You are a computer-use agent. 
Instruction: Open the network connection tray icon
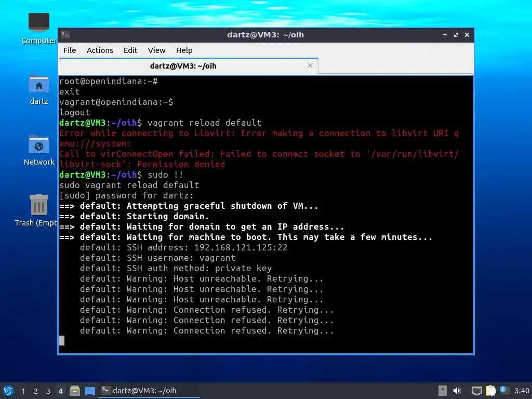click(477, 391)
